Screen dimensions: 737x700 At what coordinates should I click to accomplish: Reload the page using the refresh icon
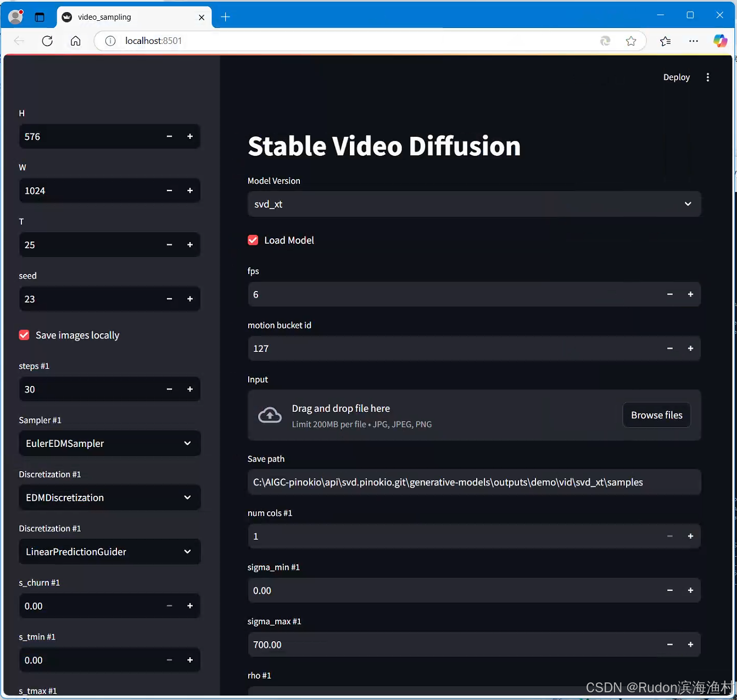tap(47, 41)
